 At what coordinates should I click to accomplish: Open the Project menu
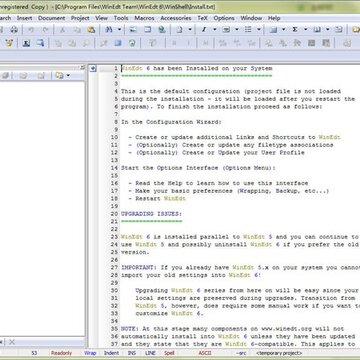click(80, 18)
